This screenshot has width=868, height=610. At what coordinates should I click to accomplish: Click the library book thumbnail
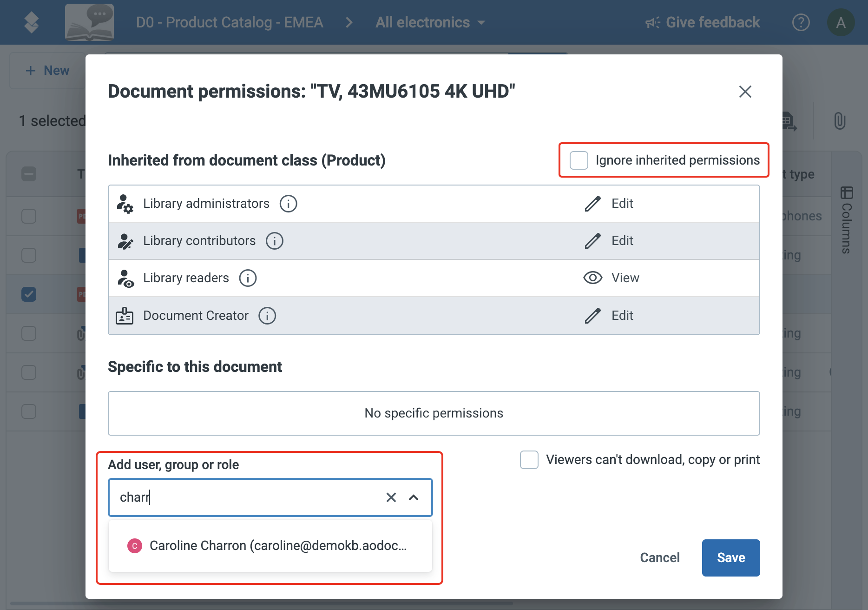(90, 22)
